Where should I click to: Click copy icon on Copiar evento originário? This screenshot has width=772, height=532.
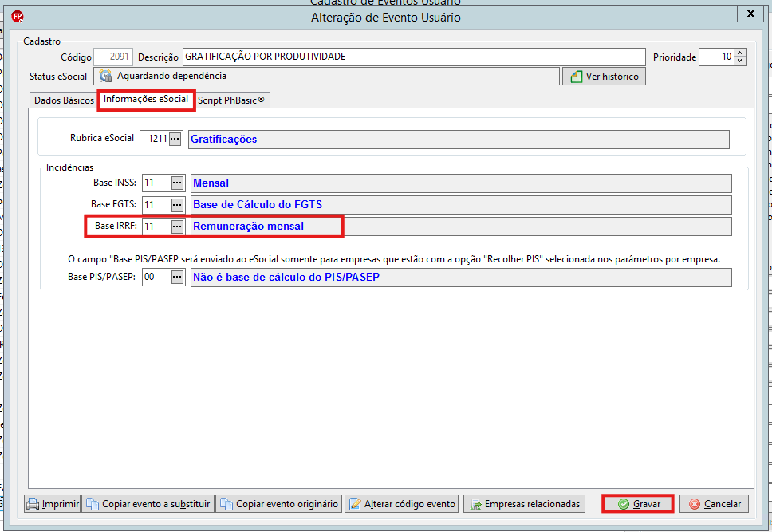226,504
